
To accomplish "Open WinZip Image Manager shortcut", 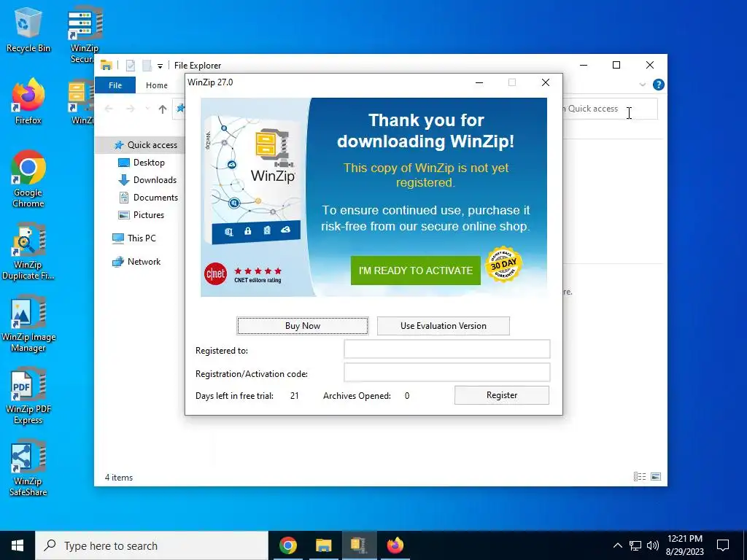I will [x=28, y=324].
